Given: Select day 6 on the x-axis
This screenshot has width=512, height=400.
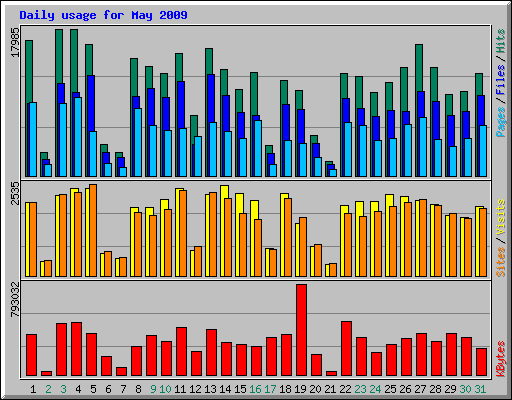Looking at the screenshot, I should [x=108, y=389].
